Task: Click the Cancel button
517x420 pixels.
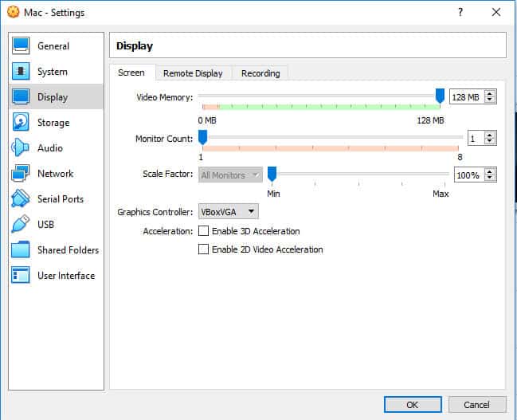Action: [477, 405]
